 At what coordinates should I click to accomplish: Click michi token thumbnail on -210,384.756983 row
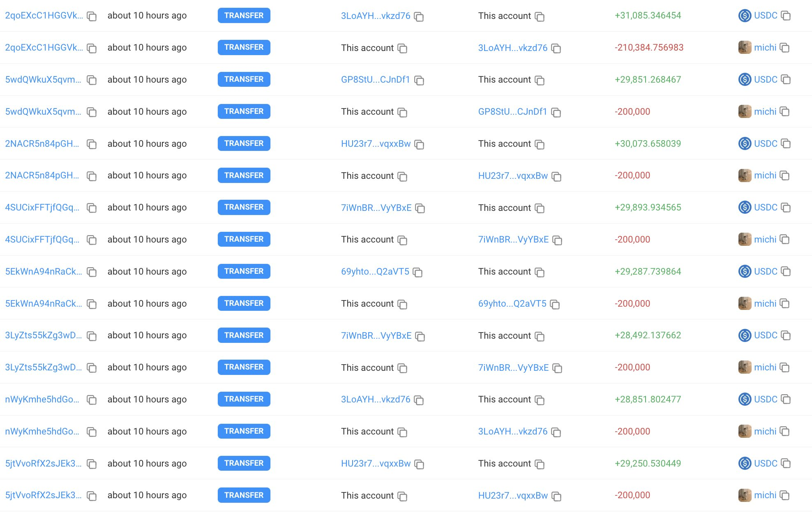coord(745,48)
